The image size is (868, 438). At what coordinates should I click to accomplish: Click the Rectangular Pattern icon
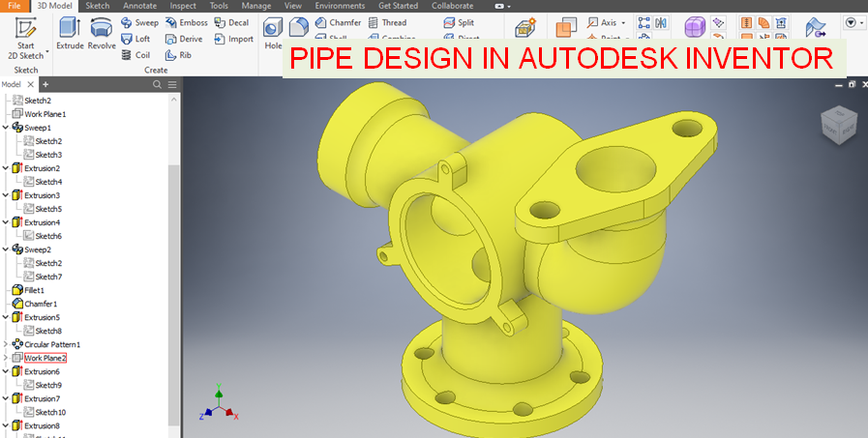pyautogui.click(x=644, y=22)
